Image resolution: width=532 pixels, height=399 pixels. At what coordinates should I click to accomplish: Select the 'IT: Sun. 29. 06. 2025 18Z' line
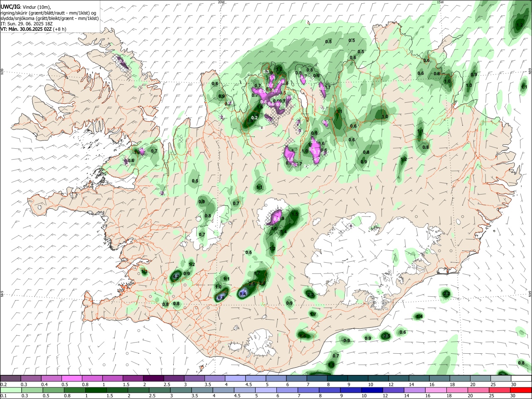click(x=27, y=24)
